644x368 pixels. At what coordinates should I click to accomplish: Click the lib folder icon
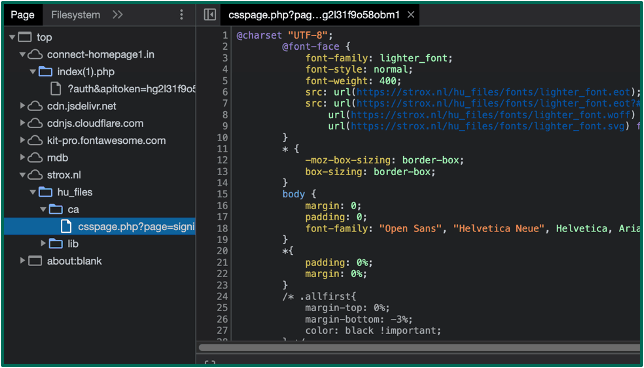56,244
